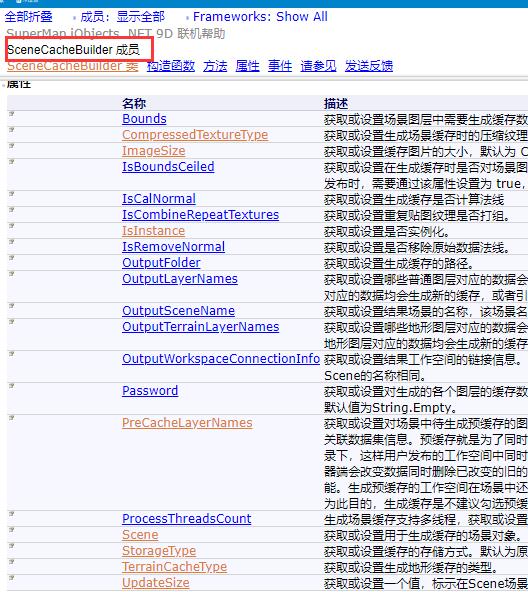The height and width of the screenshot is (592, 528).
Task: Select description text 获取或设置是否实例化
Action: [x=387, y=232]
